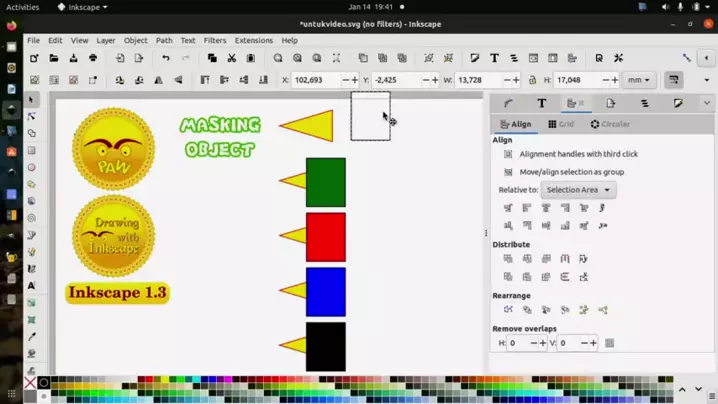Open the Filters menu
This screenshot has height=404, width=718.
[x=215, y=41]
